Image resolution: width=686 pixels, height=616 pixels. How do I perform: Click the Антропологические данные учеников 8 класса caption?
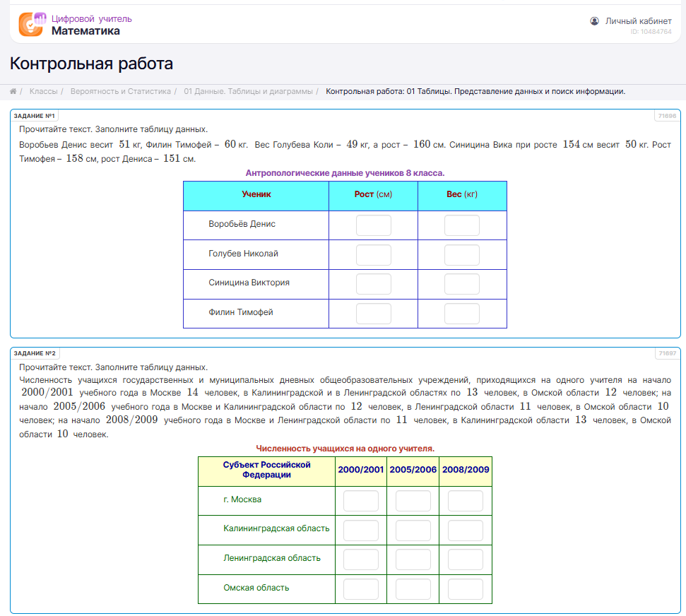(345, 173)
